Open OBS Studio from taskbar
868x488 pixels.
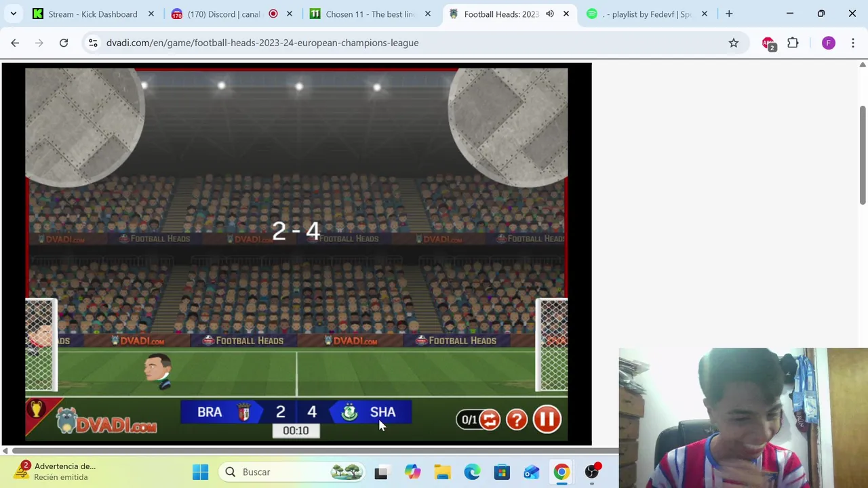(x=592, y=472)
